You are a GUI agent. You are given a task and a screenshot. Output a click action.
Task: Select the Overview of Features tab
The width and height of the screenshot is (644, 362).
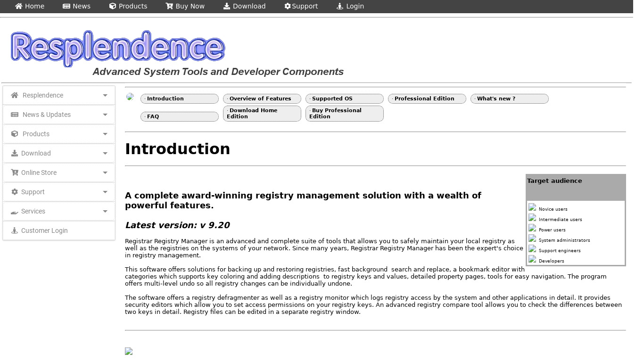pos(262,99)
